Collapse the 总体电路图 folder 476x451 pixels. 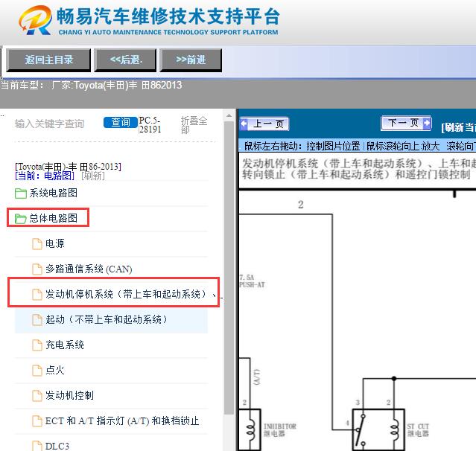54,218
